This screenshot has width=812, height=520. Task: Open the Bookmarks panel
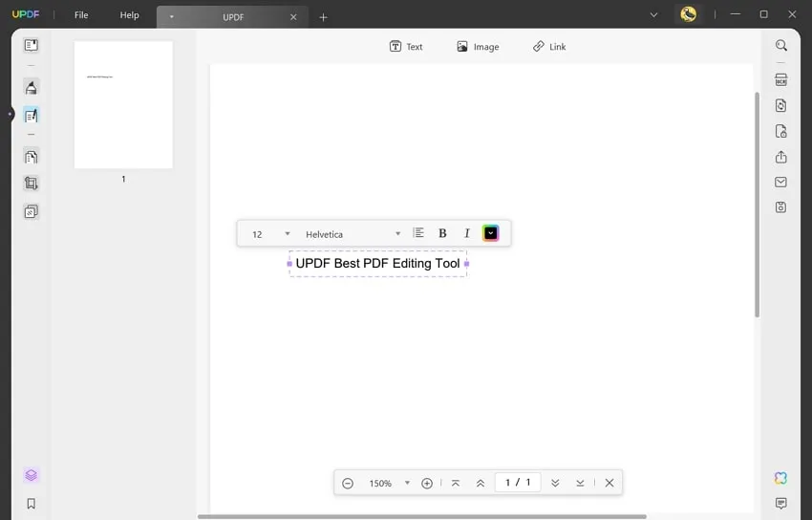coord(32,504)
